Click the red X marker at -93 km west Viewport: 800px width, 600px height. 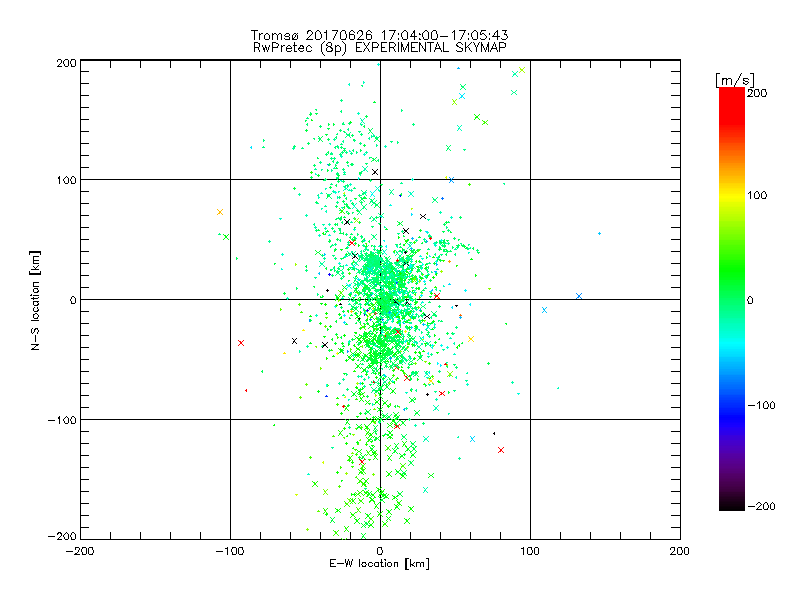point(241,343)
